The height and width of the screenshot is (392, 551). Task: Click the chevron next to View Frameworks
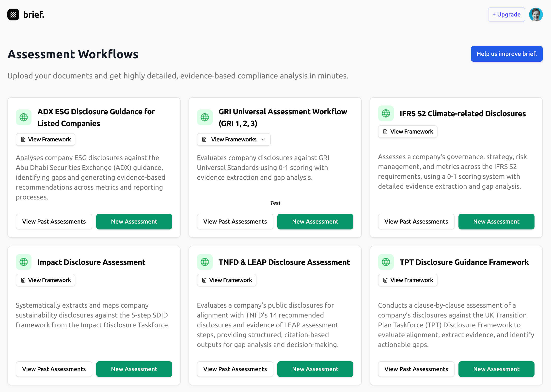(x=263, y=139)
